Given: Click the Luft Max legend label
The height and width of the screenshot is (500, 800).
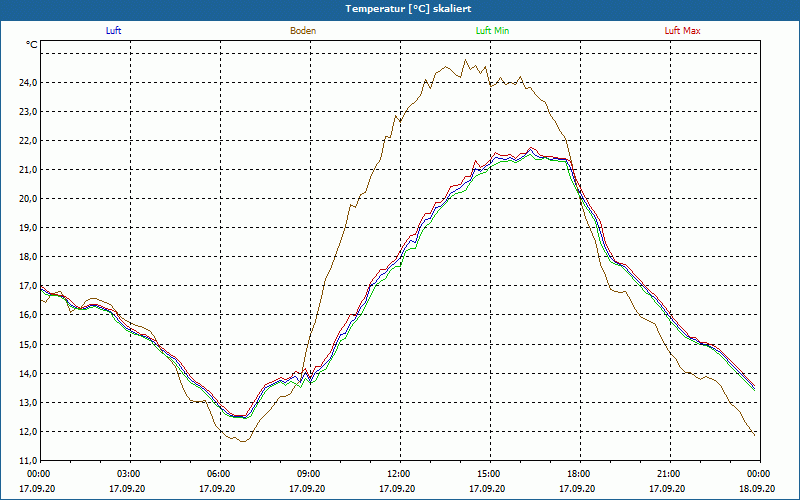Looking at the screenshot, I should pyautogui.click(x=682, y=31).
